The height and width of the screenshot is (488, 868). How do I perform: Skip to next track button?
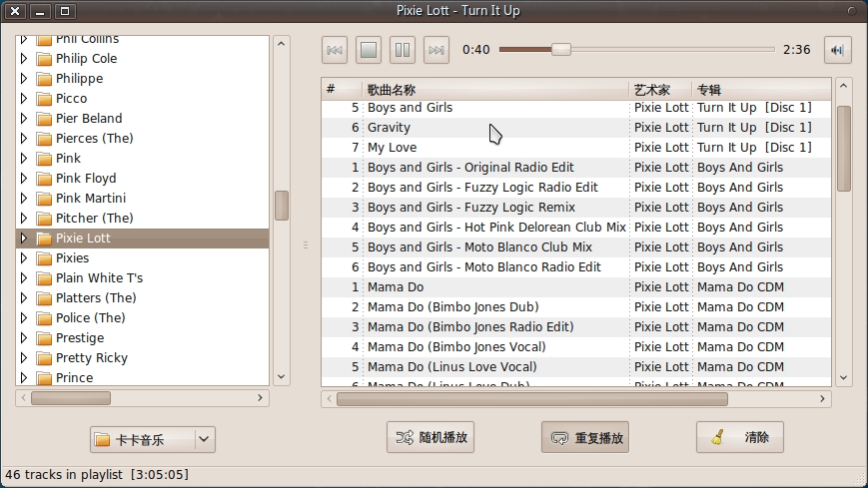(436, 50)
